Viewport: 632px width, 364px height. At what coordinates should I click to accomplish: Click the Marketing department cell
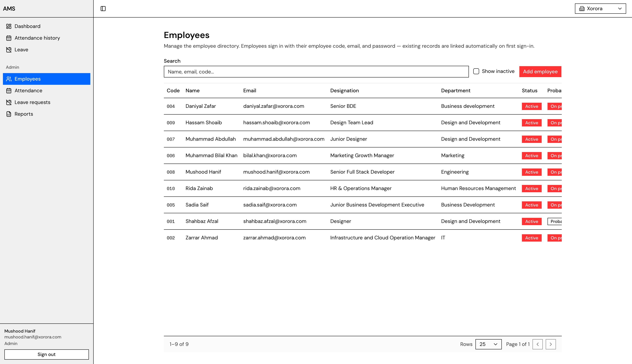[453, 156]
